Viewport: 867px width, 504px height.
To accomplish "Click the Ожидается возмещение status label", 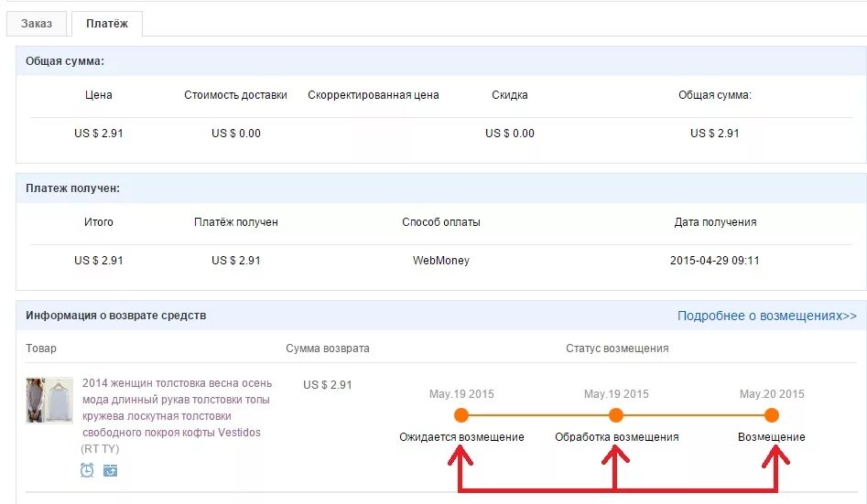I will 461,437.
